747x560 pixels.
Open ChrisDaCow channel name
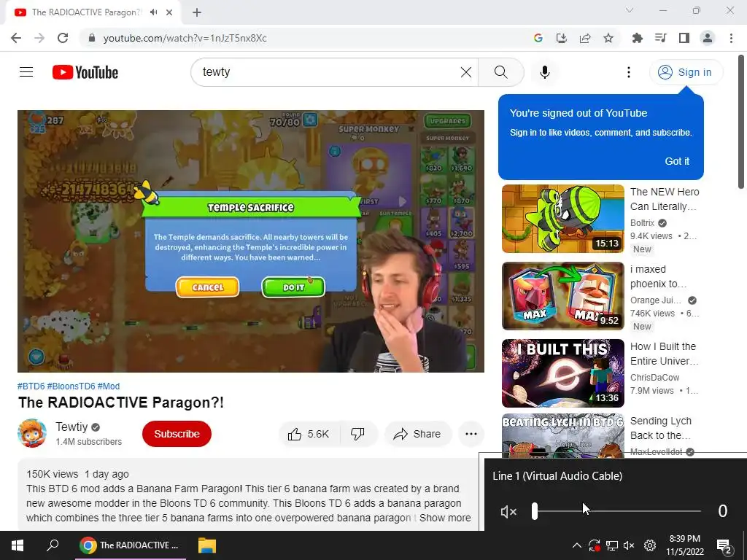click(x=654, y=377)
